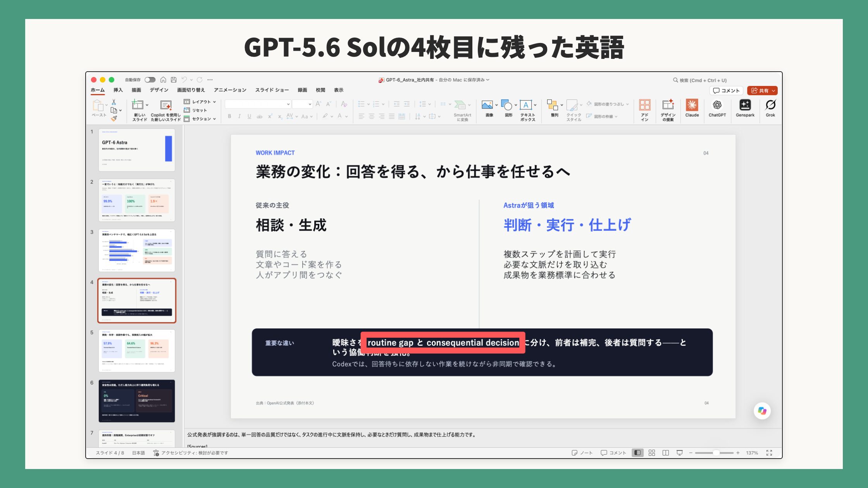
Task: Open デザインの提案 design suggestions
Action: [668, 110]
